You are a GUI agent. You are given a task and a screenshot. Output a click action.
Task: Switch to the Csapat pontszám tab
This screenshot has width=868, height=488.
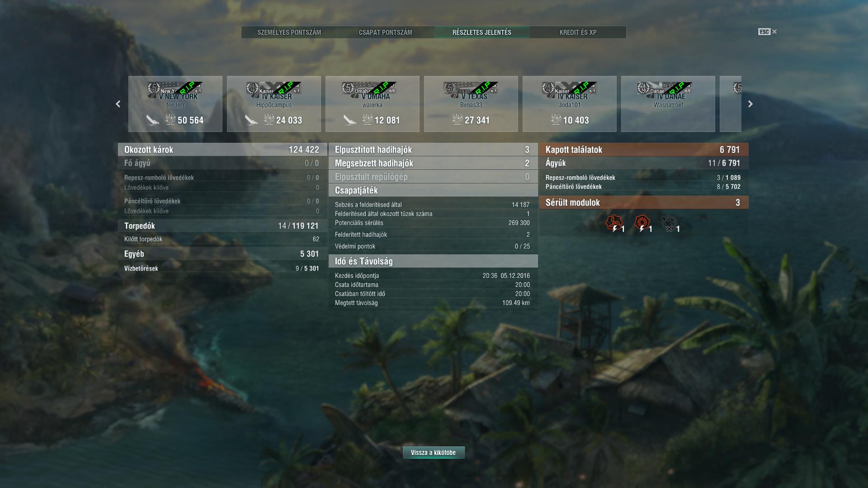[386, 32]
